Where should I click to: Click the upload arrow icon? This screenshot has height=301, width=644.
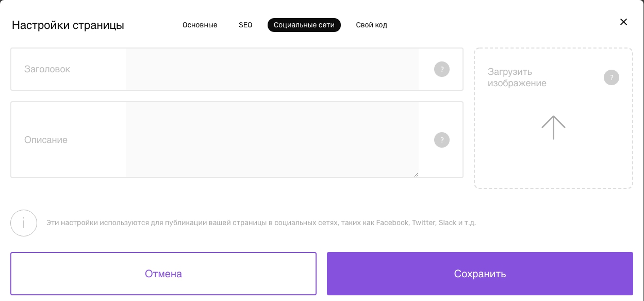(x=553, y=127)
